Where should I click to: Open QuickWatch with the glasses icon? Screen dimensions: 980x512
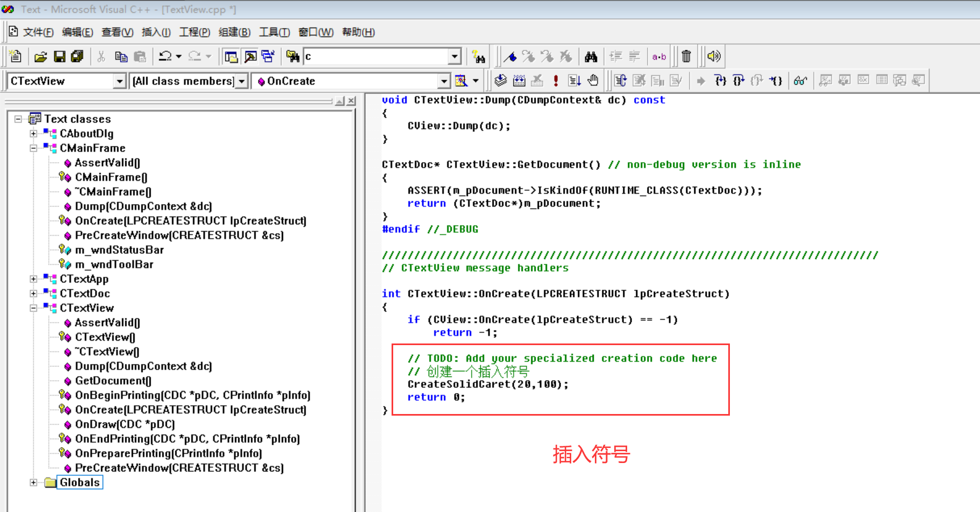pos(800,81)
